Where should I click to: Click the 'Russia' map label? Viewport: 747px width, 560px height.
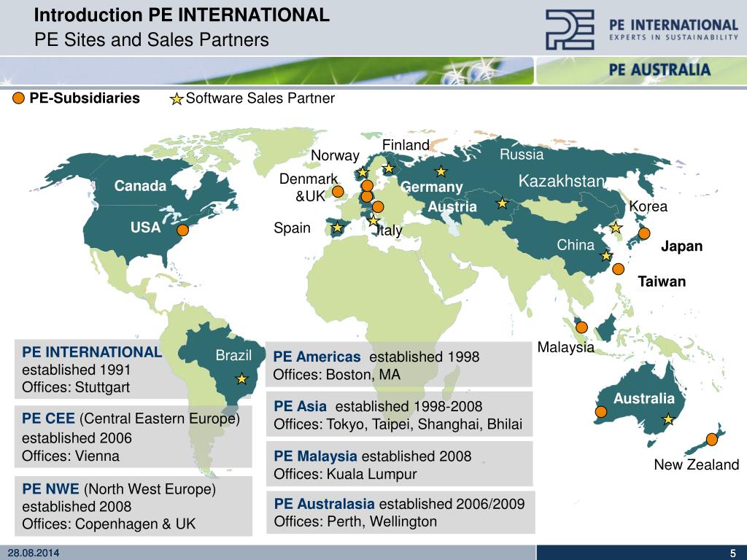point(522,155)
